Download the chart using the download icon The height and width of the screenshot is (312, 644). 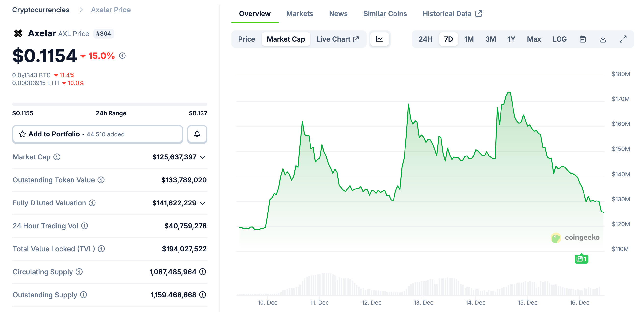click(x=603, y=39)
